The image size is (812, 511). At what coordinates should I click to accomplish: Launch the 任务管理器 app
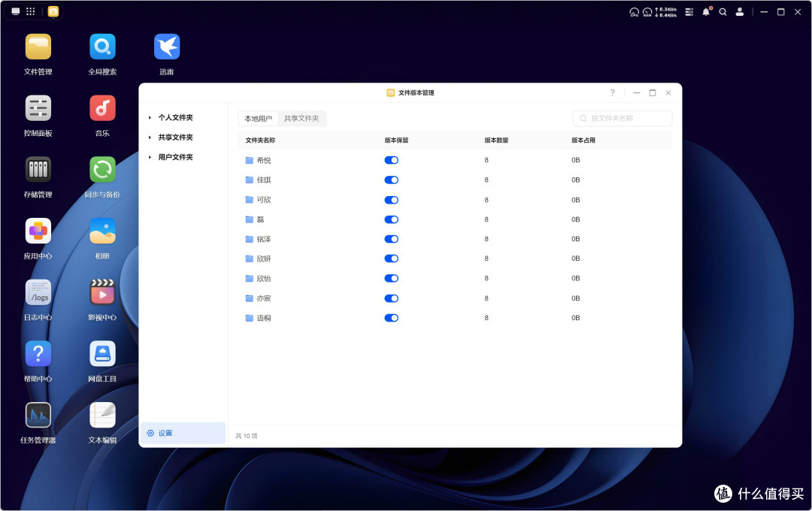tap(38, 416)
